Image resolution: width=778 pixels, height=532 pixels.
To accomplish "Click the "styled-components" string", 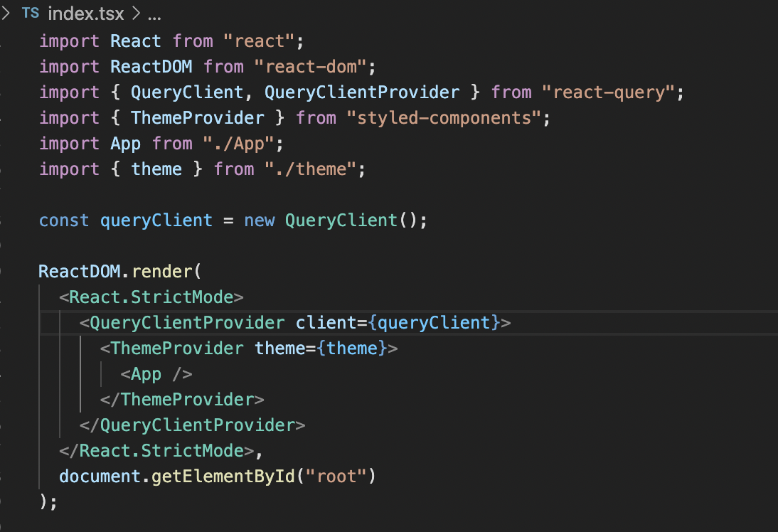I will coord(444,118).
